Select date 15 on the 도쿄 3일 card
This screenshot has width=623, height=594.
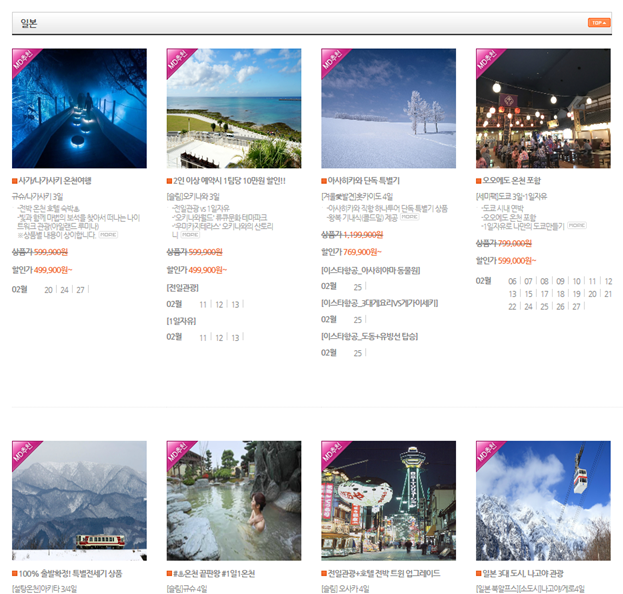(528, 294)
